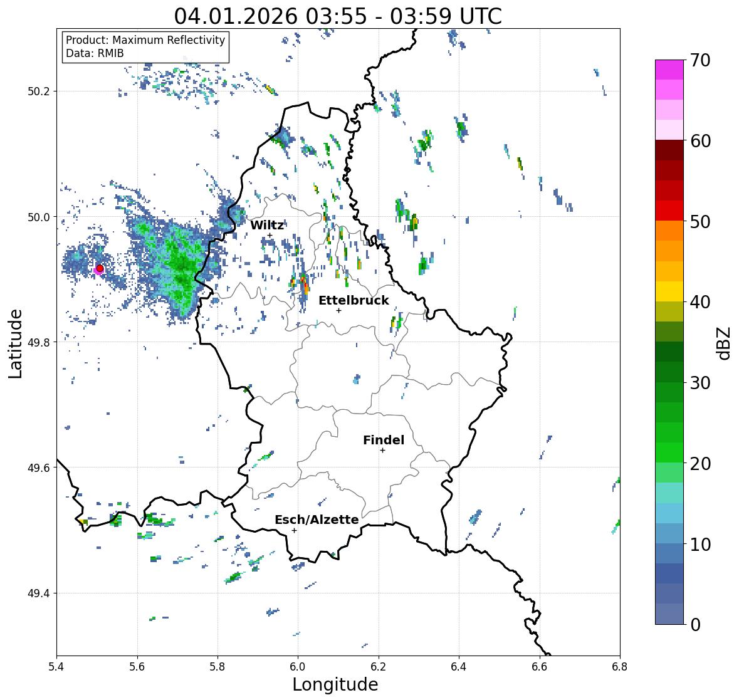Click the latitude tick label 50.2
The width and height of the screenshot is (739, 700).
coord(39,91)
